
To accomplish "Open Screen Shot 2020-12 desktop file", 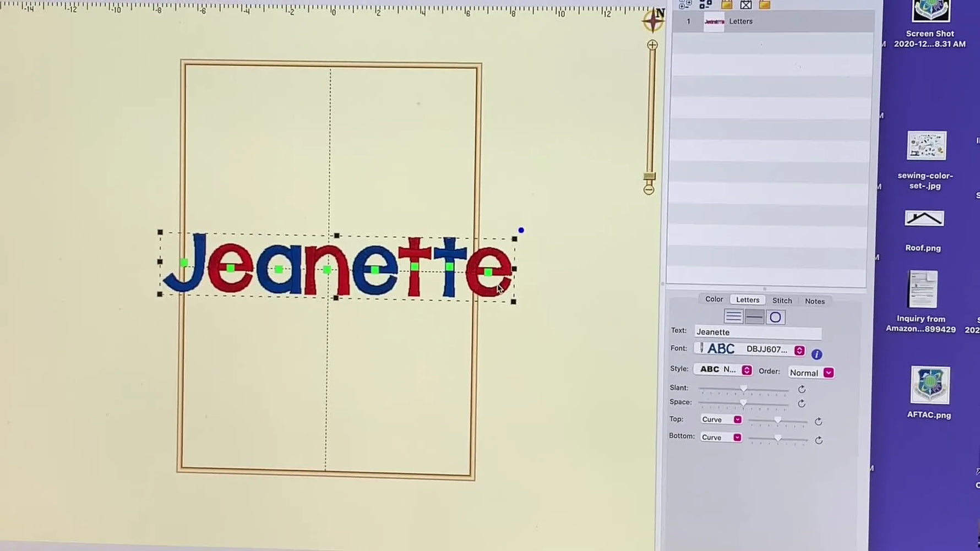I will (930, 24).
